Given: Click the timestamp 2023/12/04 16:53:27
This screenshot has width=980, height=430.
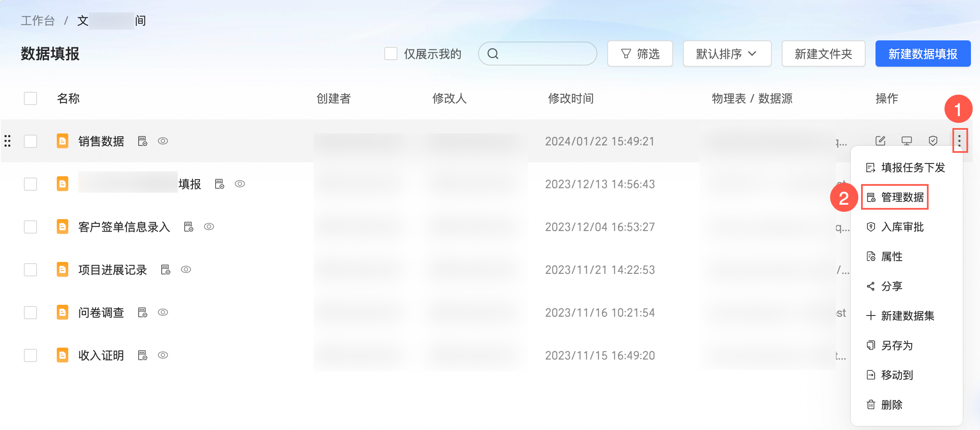Looking at the screenshot, I should (x=600, y=227).
